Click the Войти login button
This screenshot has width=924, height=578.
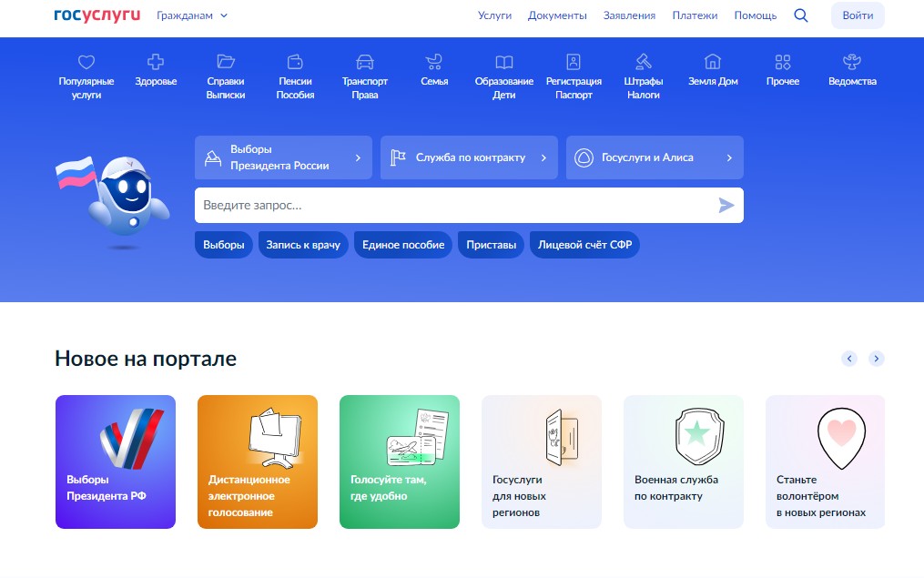point(858,15)
